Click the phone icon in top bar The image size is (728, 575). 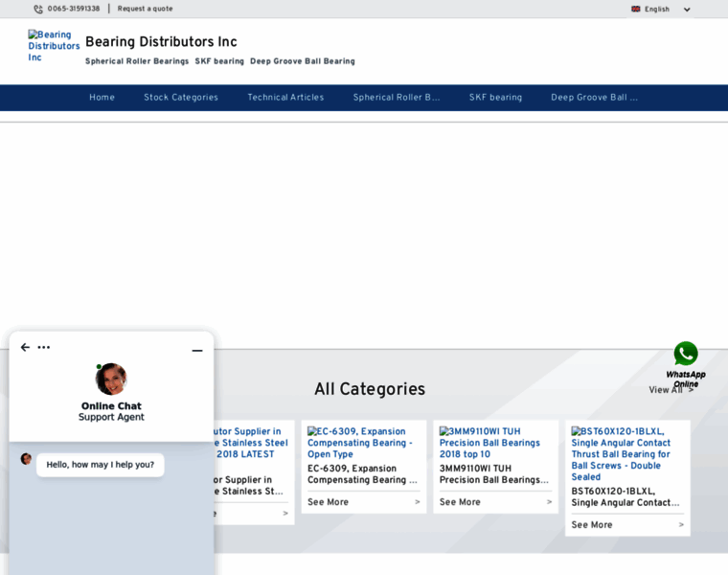tap(38, 9)
